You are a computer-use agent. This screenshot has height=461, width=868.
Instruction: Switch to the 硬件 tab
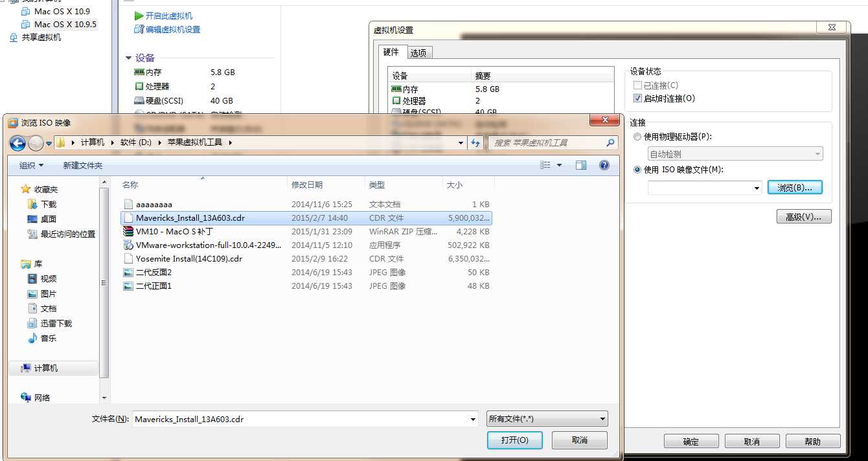(391, 52)
